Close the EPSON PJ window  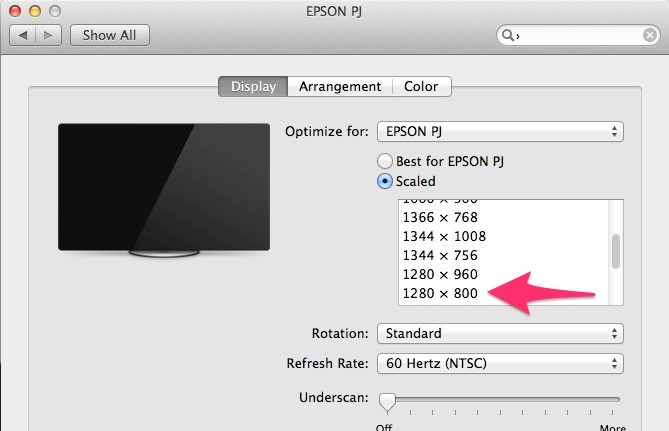15,11
